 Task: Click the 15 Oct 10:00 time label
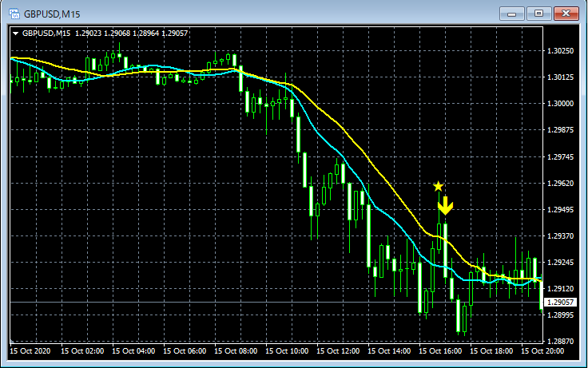tap(287, 351)
